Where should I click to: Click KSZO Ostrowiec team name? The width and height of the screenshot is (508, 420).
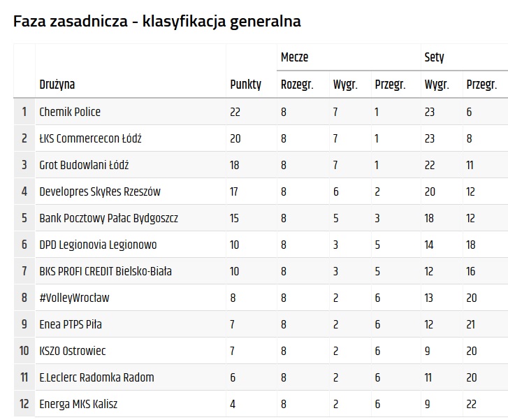tap(73, 351)
